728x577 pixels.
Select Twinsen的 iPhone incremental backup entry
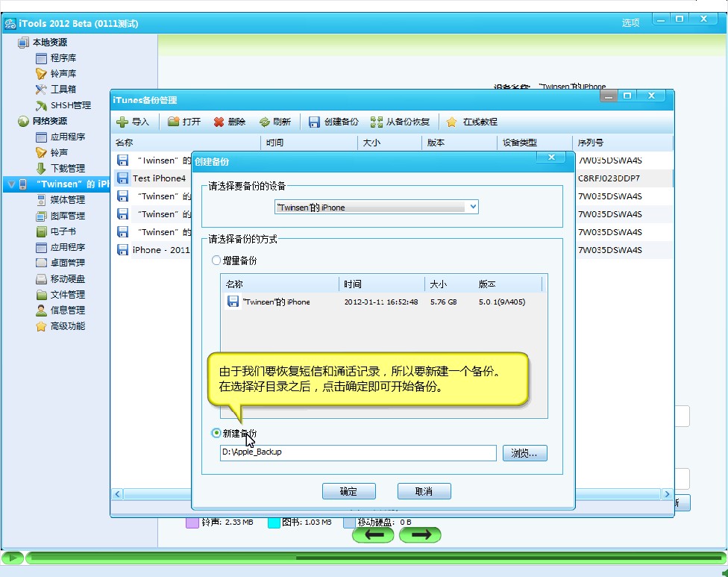(x=383, y=302)
